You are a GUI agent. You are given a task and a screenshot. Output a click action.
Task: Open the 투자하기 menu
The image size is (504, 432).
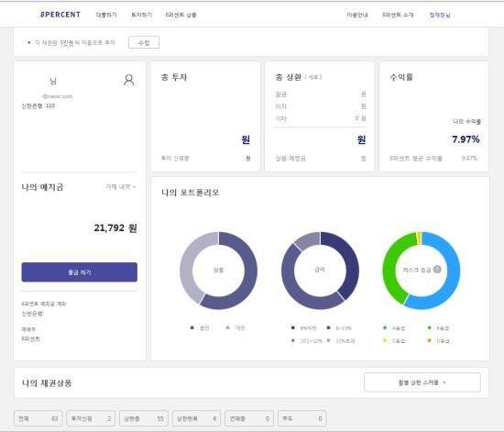[x=141, y=15]
